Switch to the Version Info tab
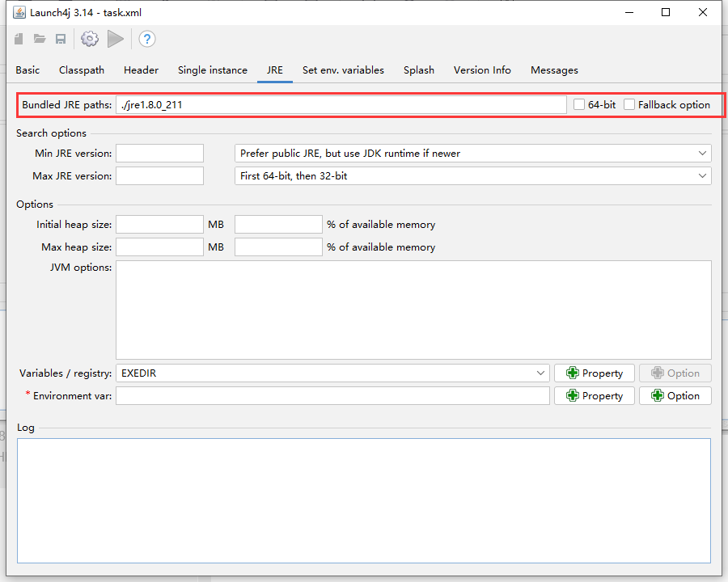Viewport: 728px width, 582px height. coord(482,70)
